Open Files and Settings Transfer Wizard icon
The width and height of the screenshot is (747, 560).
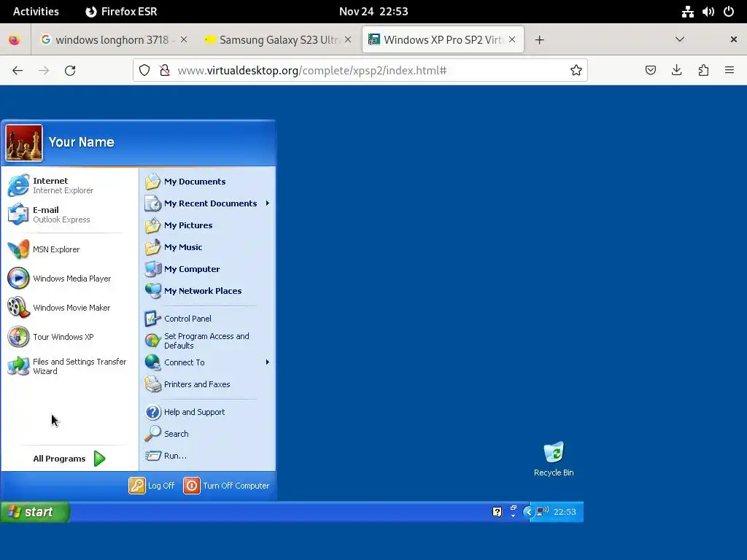pyautogui.click(x=18, y=366)
